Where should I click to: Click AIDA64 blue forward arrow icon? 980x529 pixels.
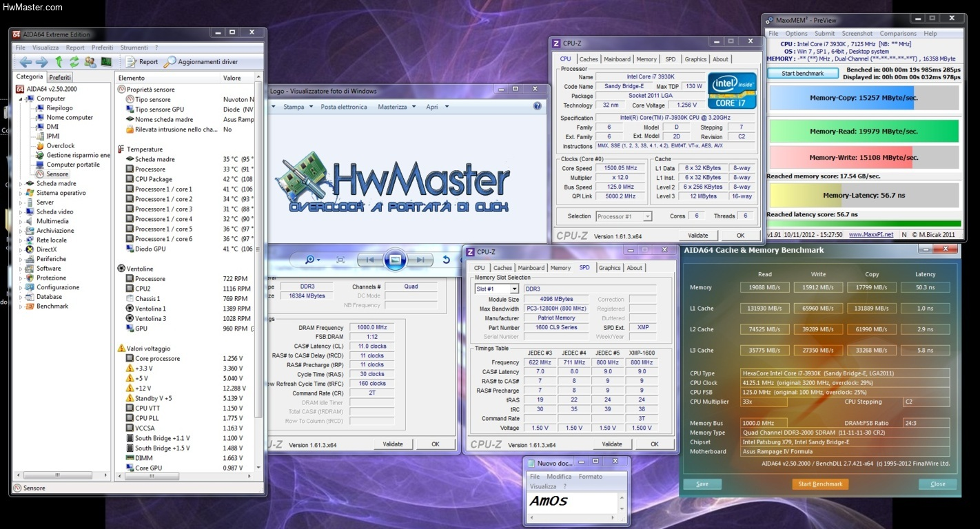(41, 62)
